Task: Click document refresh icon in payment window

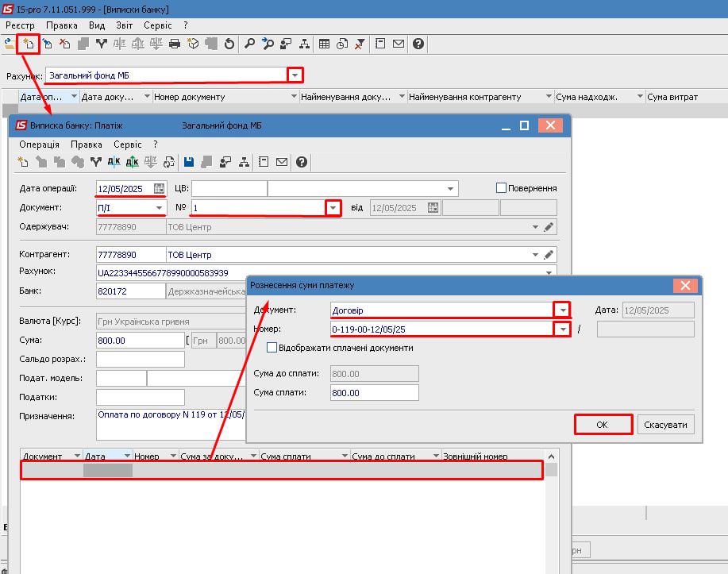Action: pos(169,162)
